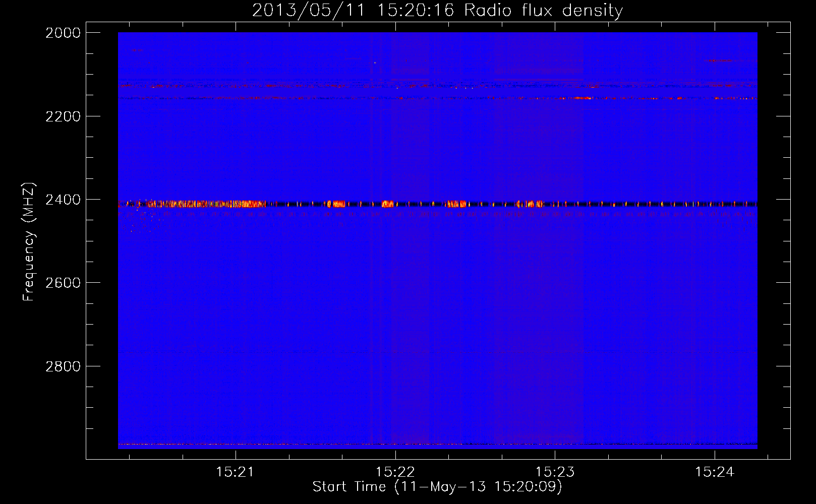Click the 15:23 time tick label

tap(555, 472)
